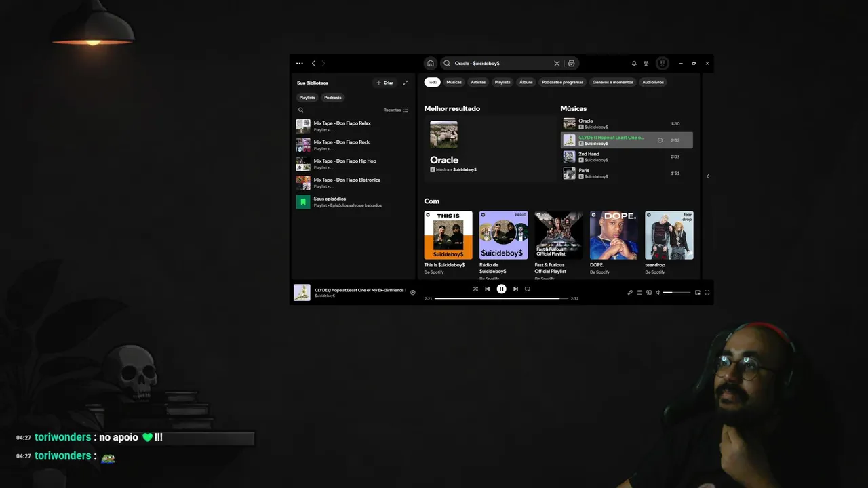868x488 pixels.
Task: Enter full screen player mode
Action: click(x=707, y=293)
